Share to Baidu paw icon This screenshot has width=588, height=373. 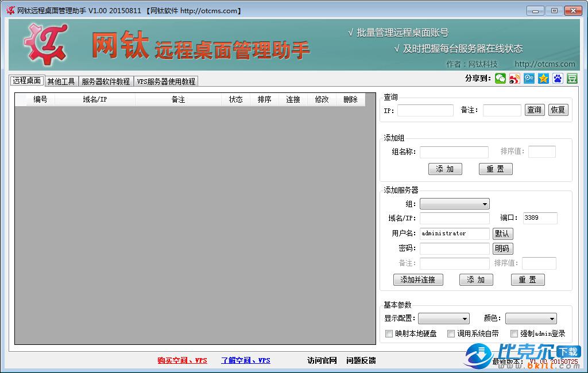558,79
